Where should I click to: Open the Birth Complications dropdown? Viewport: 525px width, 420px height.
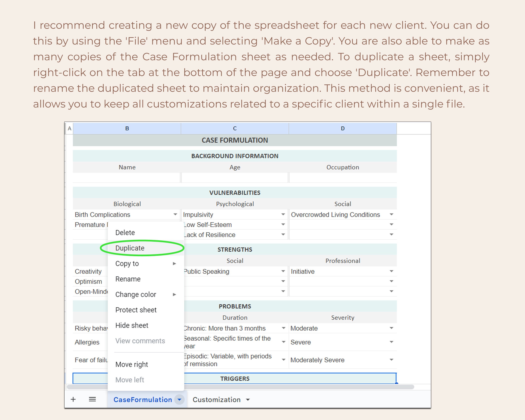[175, 214]
